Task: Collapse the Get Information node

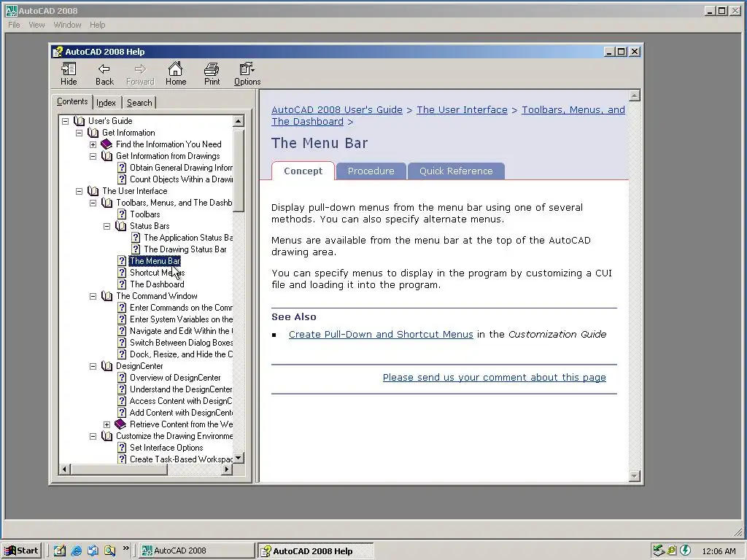Action: click(79, 133)
